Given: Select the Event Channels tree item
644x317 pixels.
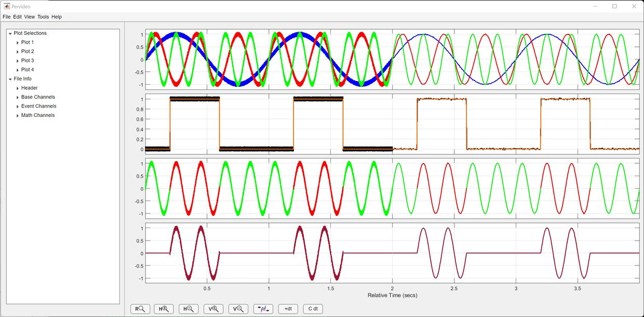Looking at the screenshot, I should pyautogui.click(x=38, y=106).
